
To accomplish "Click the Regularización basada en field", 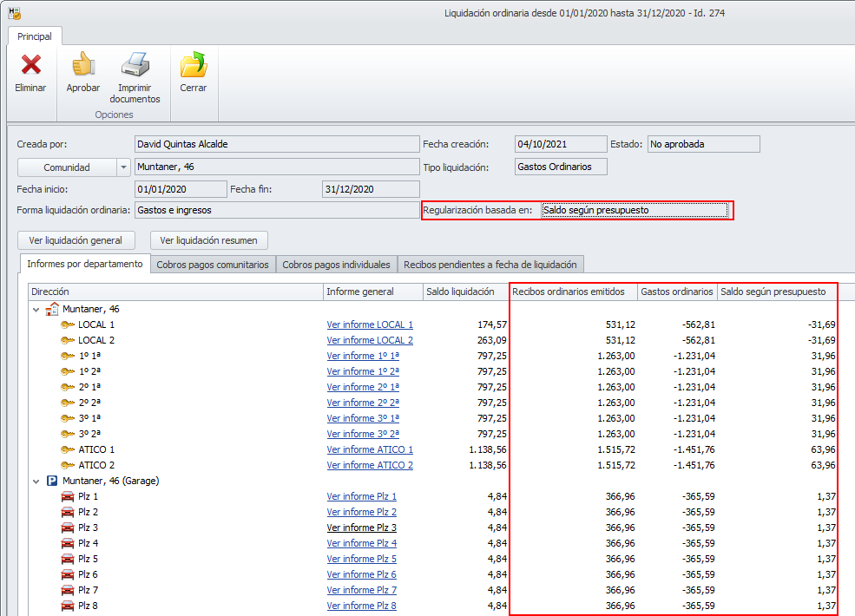I will [634, 210].
